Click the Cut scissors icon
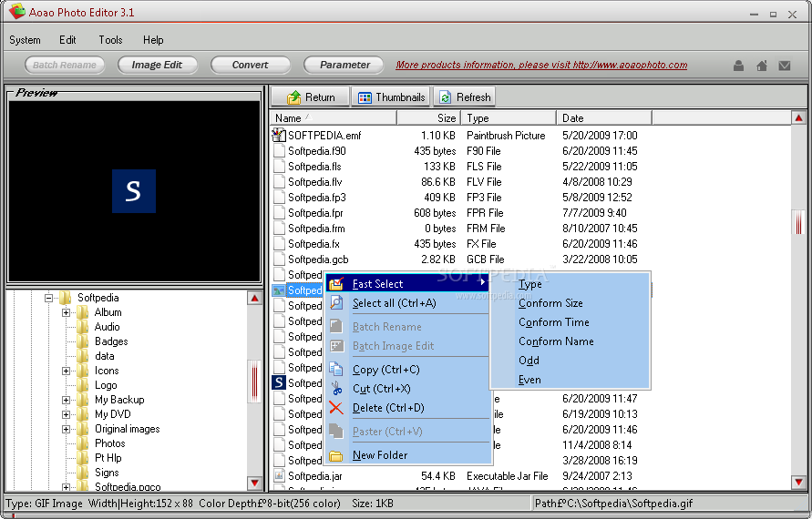 click(336, 388)
